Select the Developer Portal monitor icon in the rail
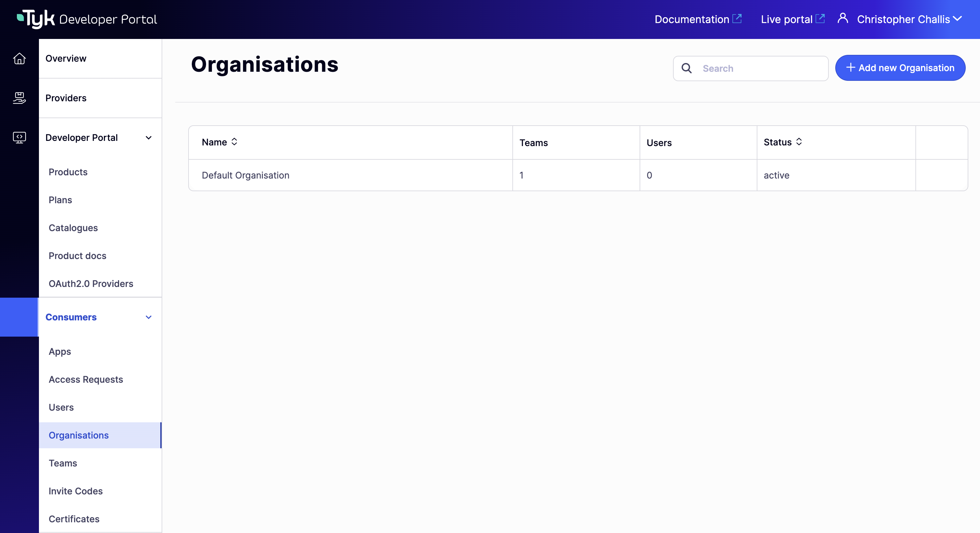The width and height of the screenshot is (980, 533). coord(19,137)
